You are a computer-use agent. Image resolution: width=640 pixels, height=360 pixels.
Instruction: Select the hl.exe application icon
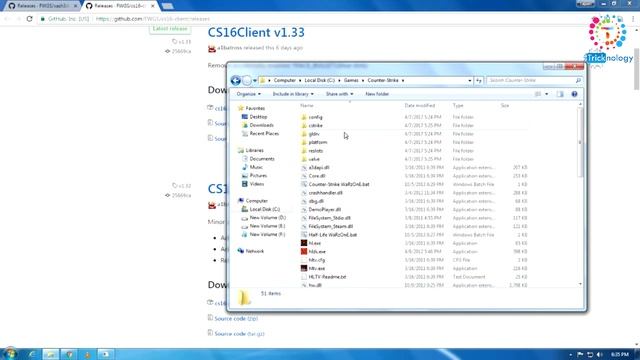304,243
